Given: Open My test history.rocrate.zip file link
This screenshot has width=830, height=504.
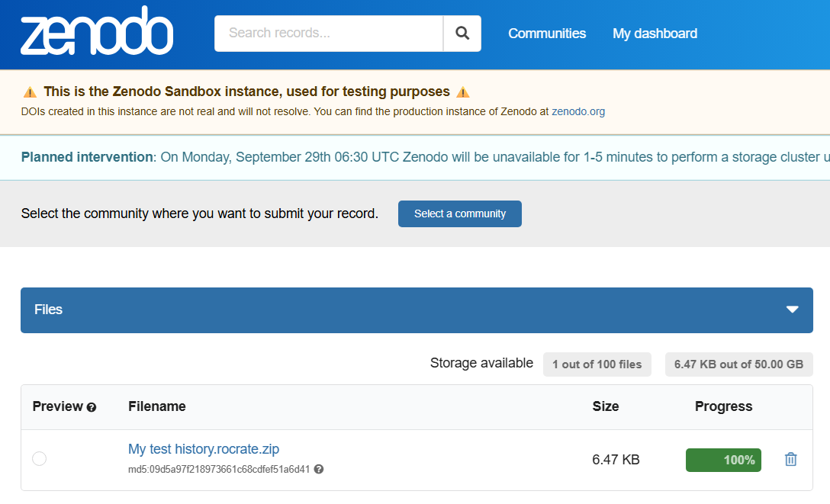Looking at the screenshot, I should click(x=204, y=449).
